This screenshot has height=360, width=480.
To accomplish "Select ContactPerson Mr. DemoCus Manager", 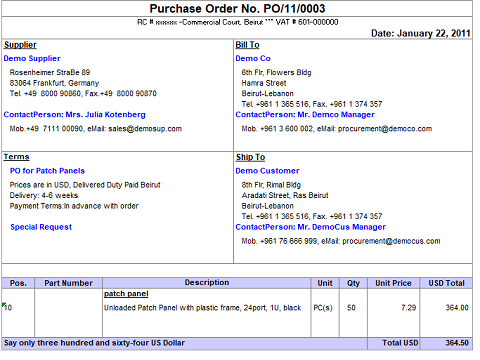I will click(311, 227).
